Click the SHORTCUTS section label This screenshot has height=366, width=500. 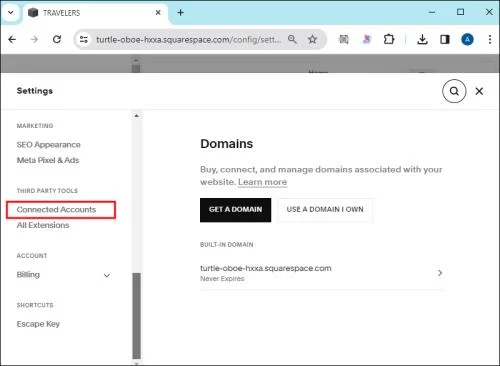35,305
